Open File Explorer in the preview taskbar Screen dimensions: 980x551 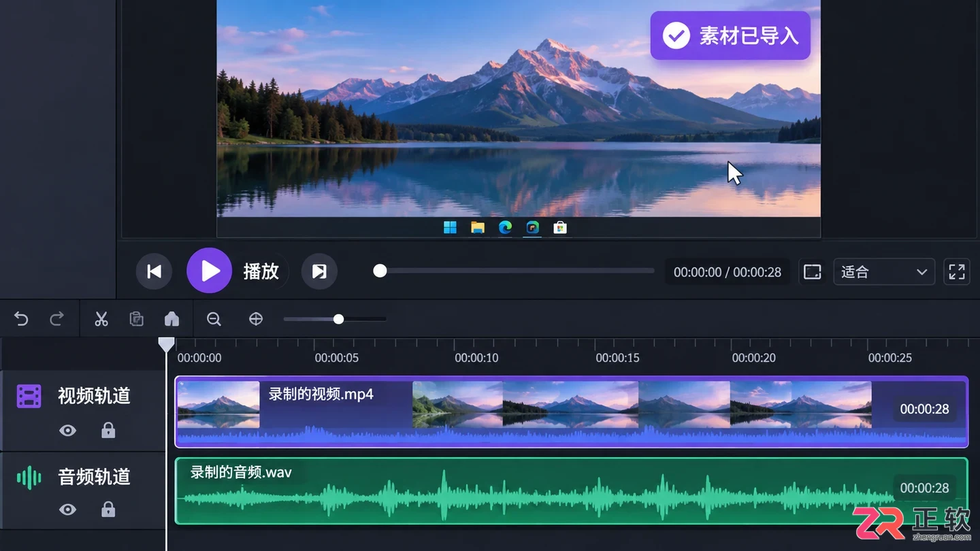tap(478, 227)
